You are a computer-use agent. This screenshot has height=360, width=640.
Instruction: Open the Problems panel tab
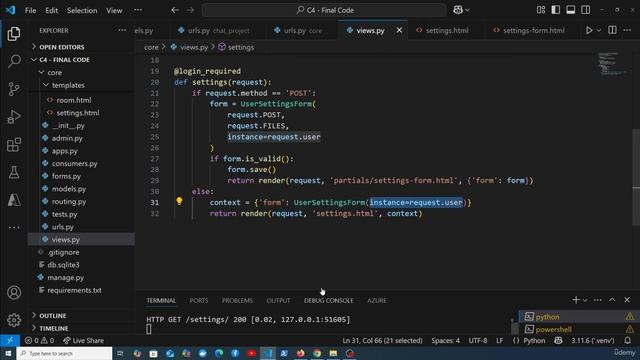[237, 300]
